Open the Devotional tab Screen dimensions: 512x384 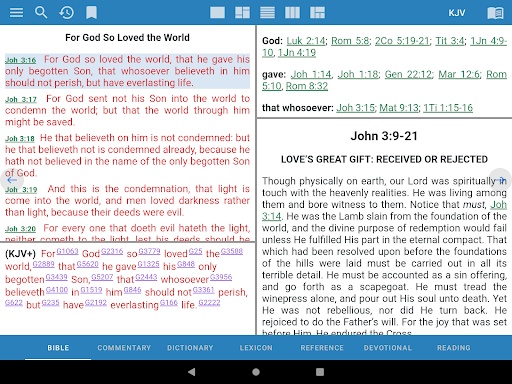click(388, 348)
